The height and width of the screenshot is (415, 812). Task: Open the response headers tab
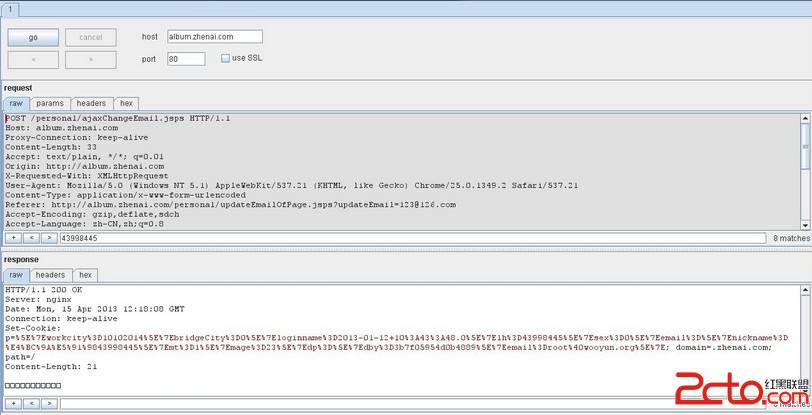[x=50, y=275]
